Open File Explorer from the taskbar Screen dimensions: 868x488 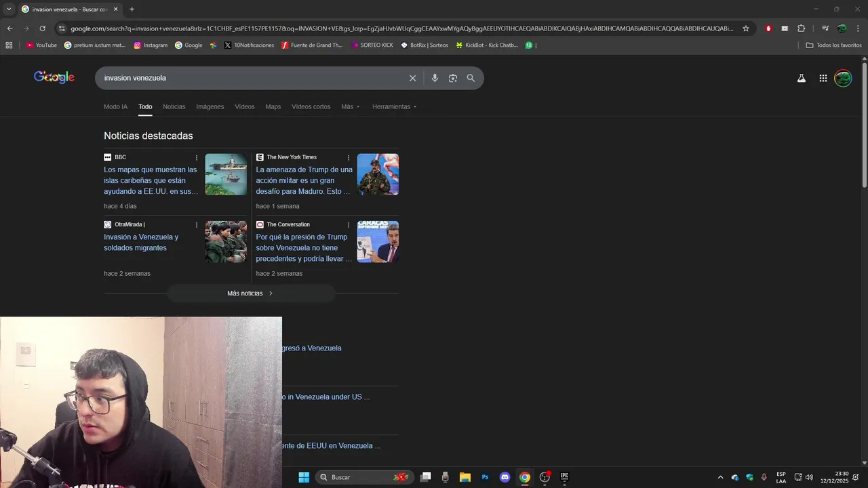(x=465, y=477)
